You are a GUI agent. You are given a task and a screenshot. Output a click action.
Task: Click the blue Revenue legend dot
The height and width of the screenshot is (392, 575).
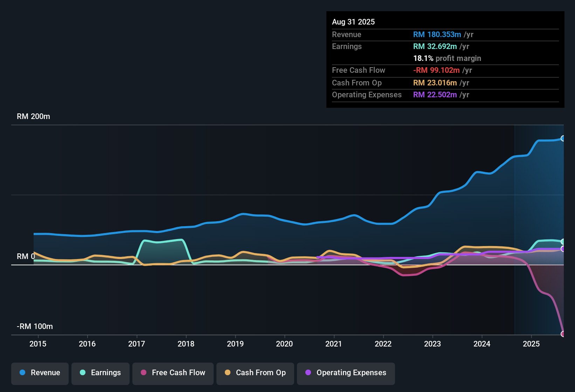pos(22,373)
